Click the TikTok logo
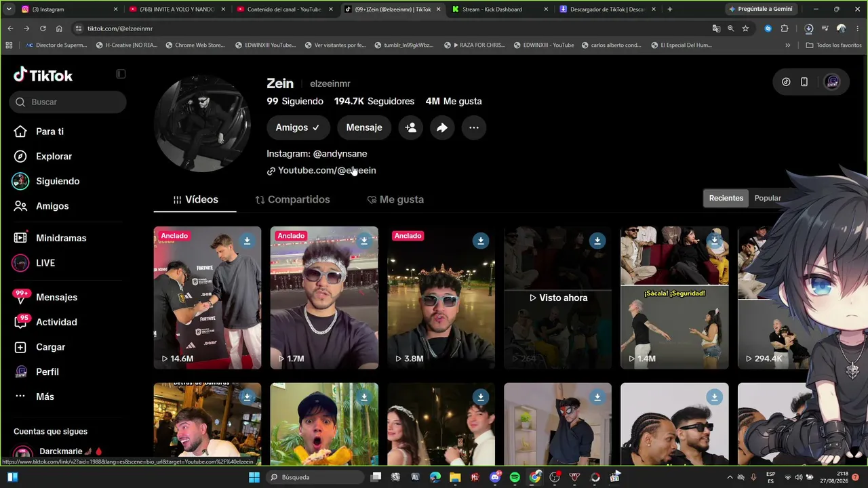The width and height of the screenshot is (868, 488). click(x=43, y=75)
